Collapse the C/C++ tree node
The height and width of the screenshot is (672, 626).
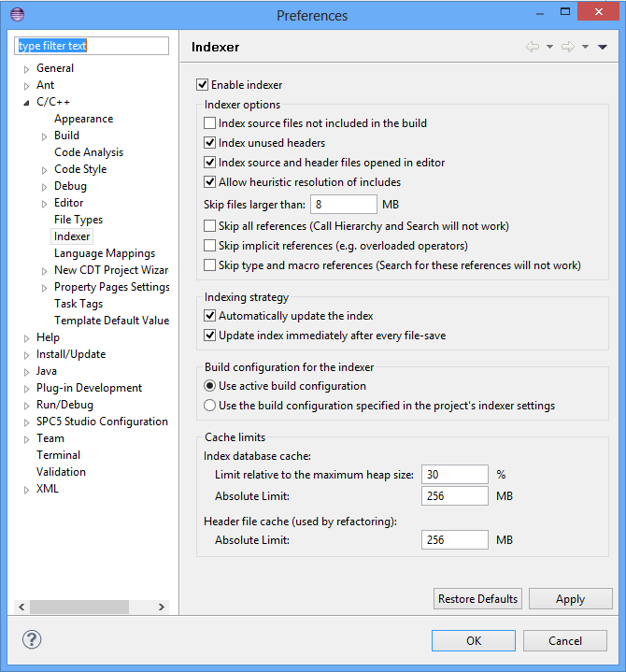point(26,103)
